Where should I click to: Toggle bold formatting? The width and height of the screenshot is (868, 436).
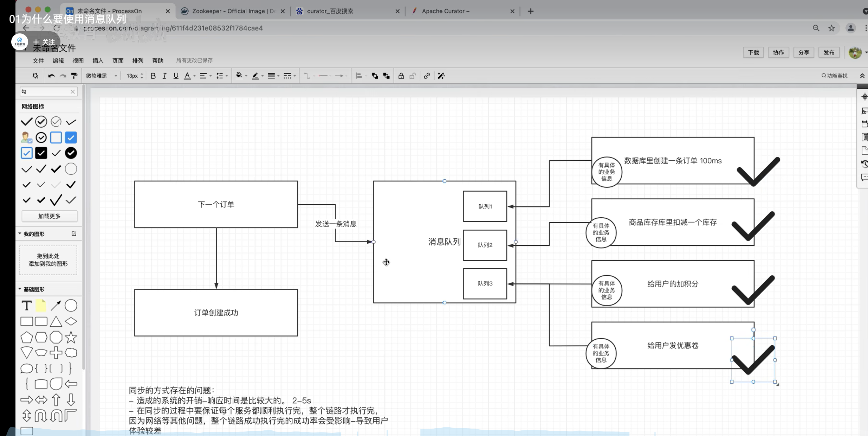coord(153,76)
